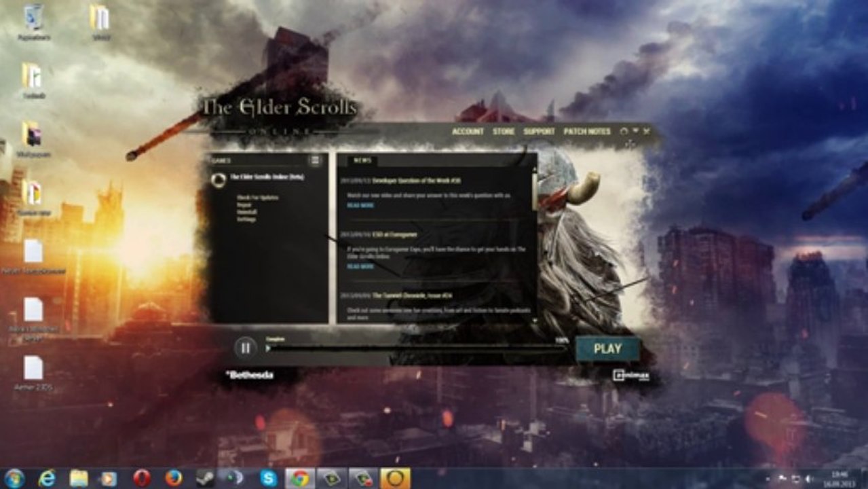
Task: Select the NEWS tab
Action: pyautogui.click(x=362, y=160)
